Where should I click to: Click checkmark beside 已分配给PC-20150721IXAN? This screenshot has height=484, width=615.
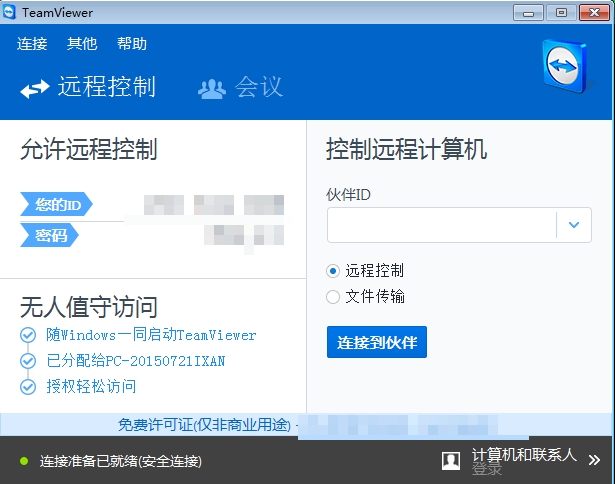coord(28,361)
